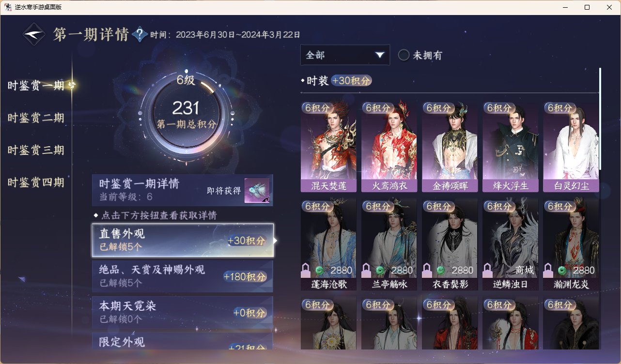
Task: Expand the 直售外观 category entry
Action: [x=183, y=240]
